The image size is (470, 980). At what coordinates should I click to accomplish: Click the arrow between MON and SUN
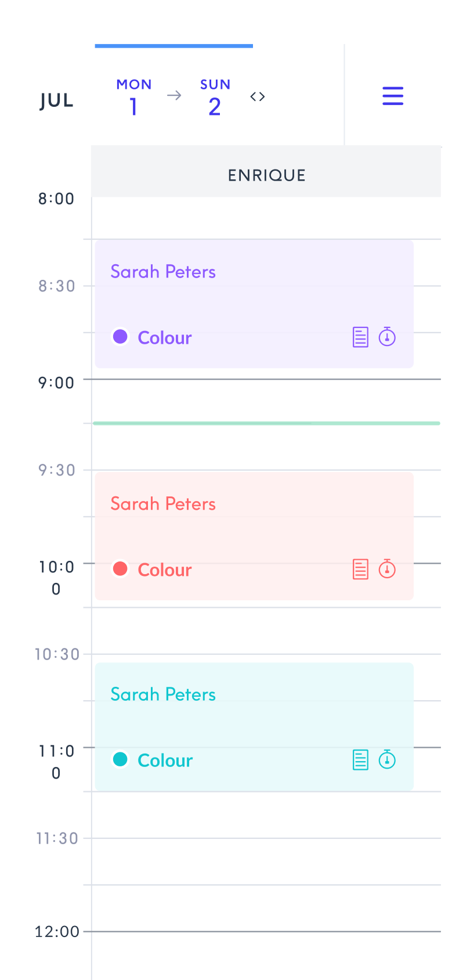(x=174, y=95)
